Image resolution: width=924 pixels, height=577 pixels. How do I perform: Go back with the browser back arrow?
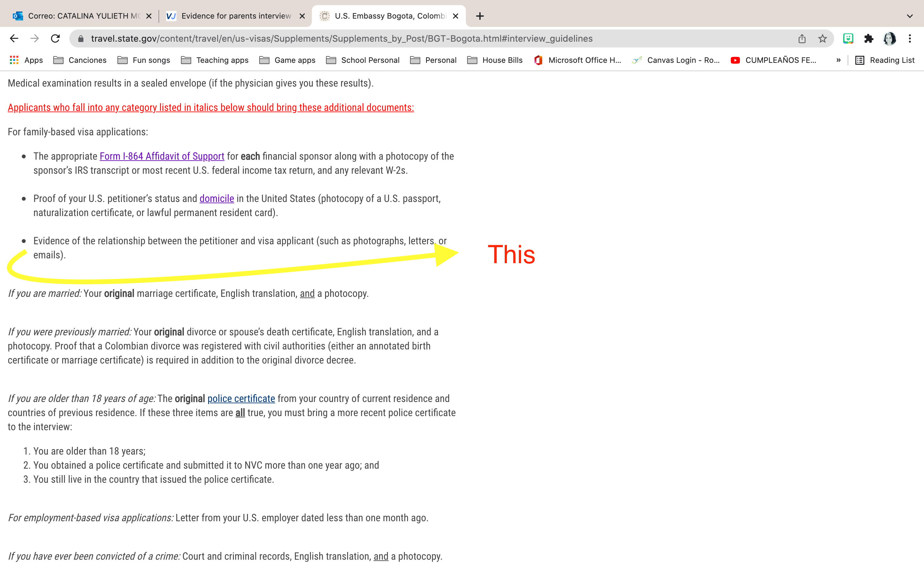pyautogui.click(x=14, y=38)
